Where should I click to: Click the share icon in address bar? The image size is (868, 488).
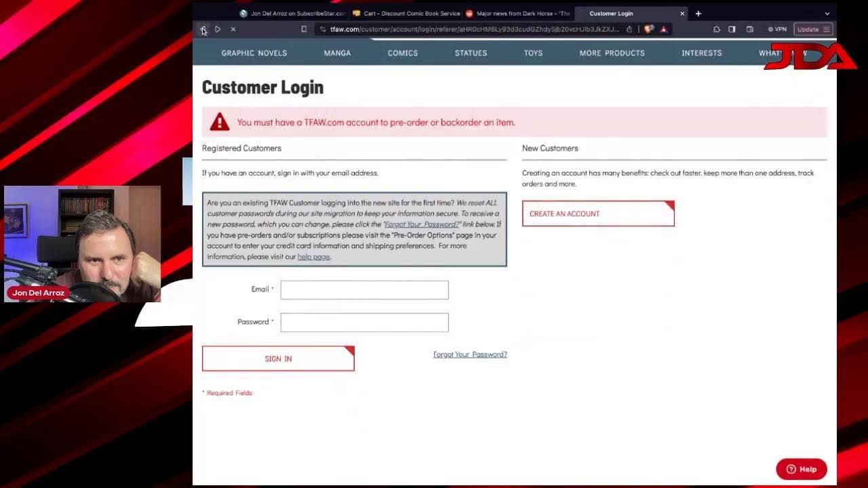coord(629,29)
